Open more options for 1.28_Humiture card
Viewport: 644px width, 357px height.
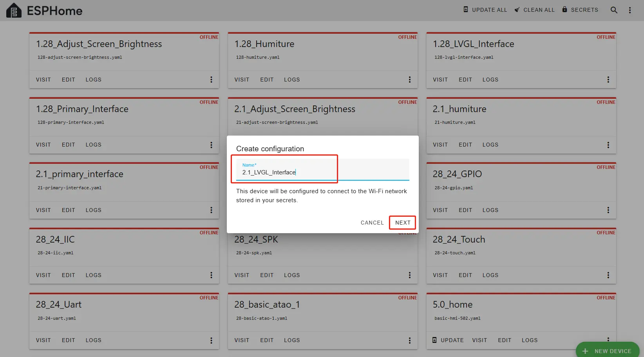pyautogui.click(x=410, y=80)
